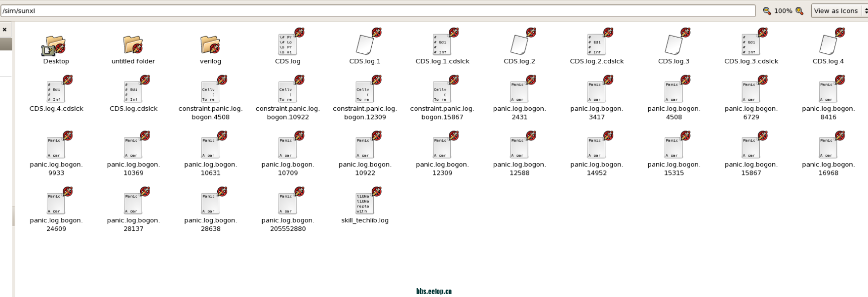Select the panic.log.bogon.205552880 file
Image resolution: width=868 pixels, height=297 pixels.
287,203
